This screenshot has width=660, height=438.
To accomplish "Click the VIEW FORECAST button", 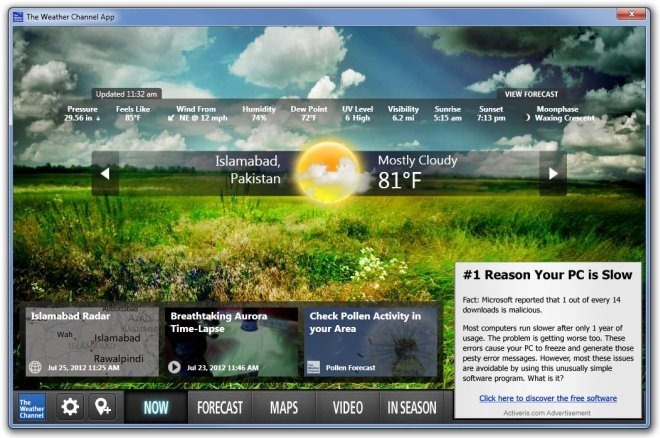I will pyautogui.click(x=531, y=94).
